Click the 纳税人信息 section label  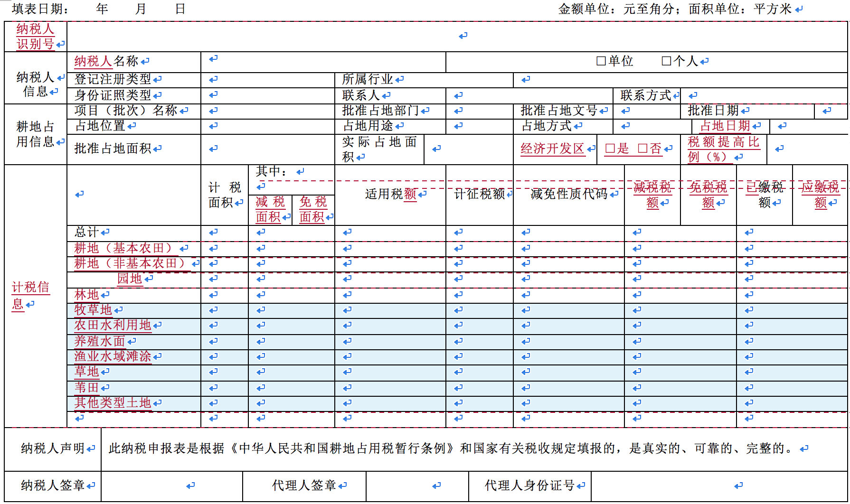click(36, 84)
